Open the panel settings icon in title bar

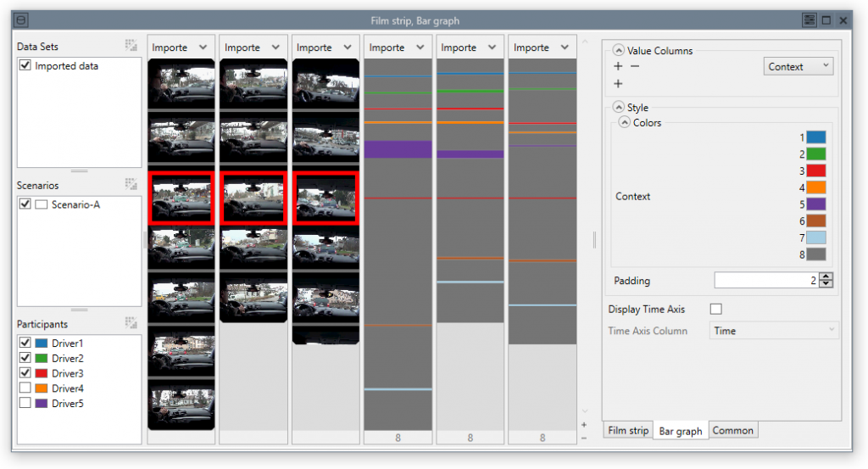pos(810,20)
